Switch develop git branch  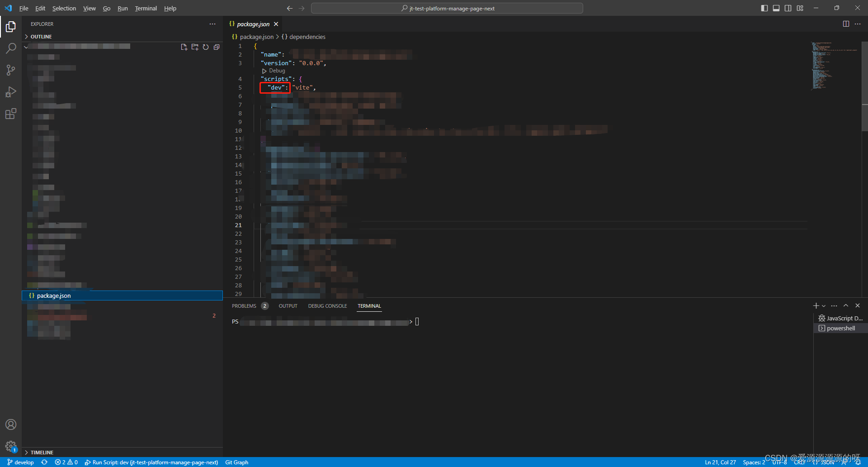click(20, 462)
